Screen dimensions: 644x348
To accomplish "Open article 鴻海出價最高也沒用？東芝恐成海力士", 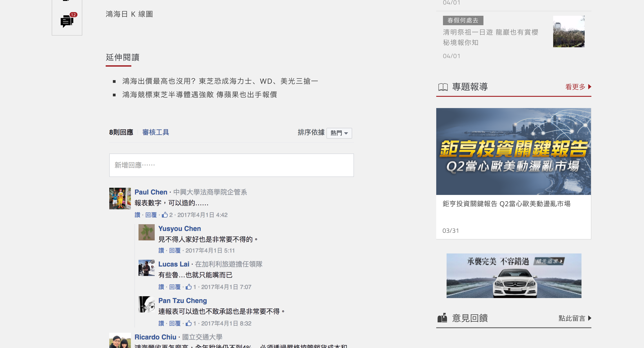I will [x=220, y=81].
